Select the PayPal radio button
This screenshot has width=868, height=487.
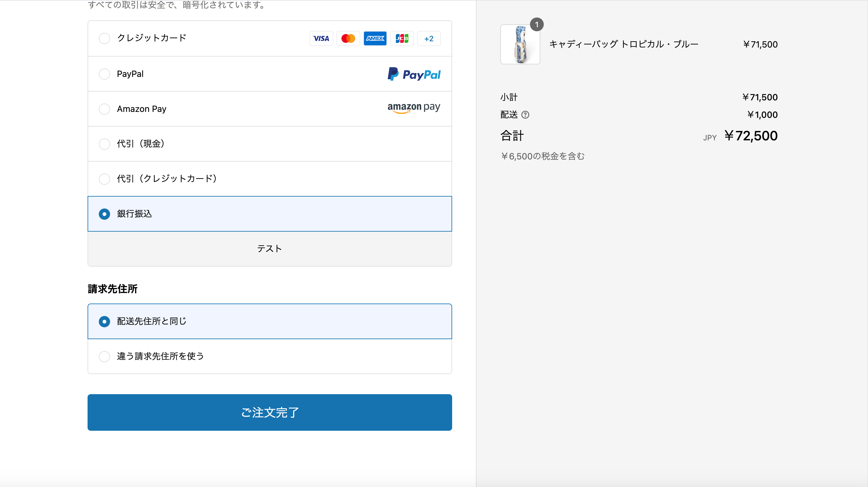point(104,74)
